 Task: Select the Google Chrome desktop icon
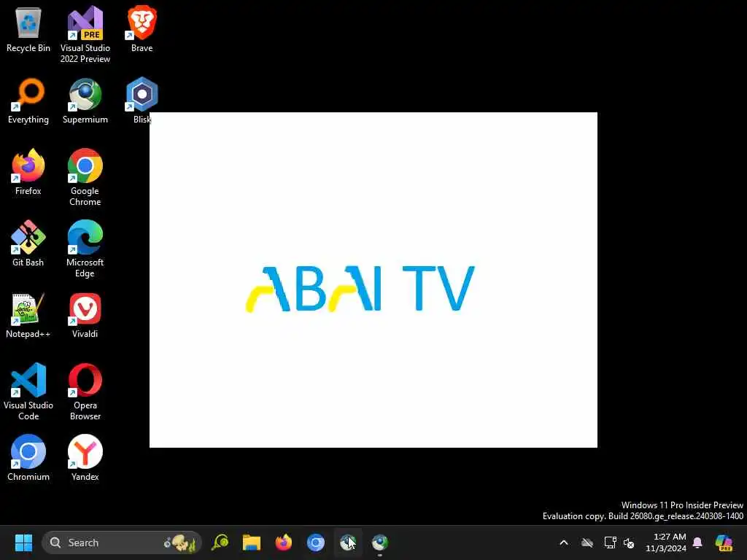coord(85,177)
